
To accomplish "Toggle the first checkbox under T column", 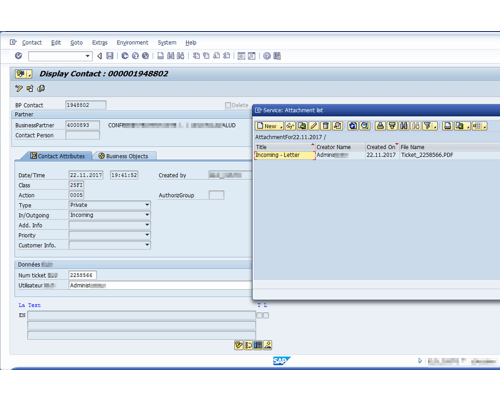I will coord(259,315).
